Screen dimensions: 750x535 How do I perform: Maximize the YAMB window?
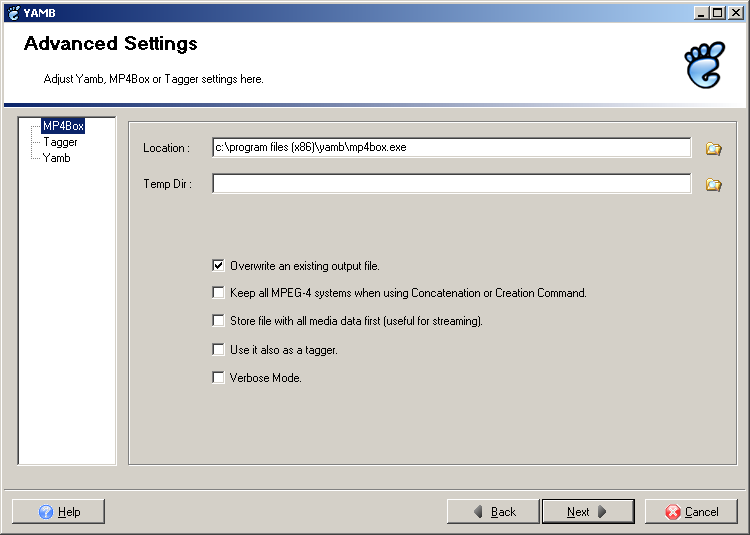coord(717,12)
